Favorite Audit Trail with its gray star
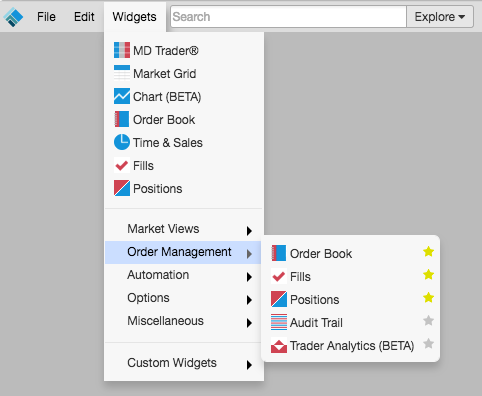 (428, 321)
